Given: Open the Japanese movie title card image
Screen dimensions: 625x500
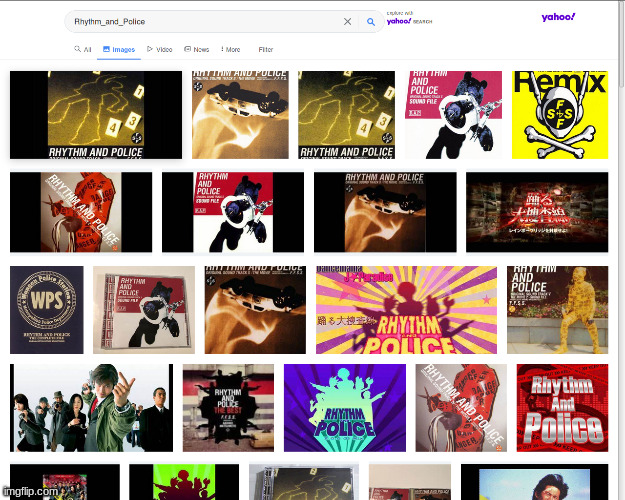Looking at the screenshot, I should (537, 212).
